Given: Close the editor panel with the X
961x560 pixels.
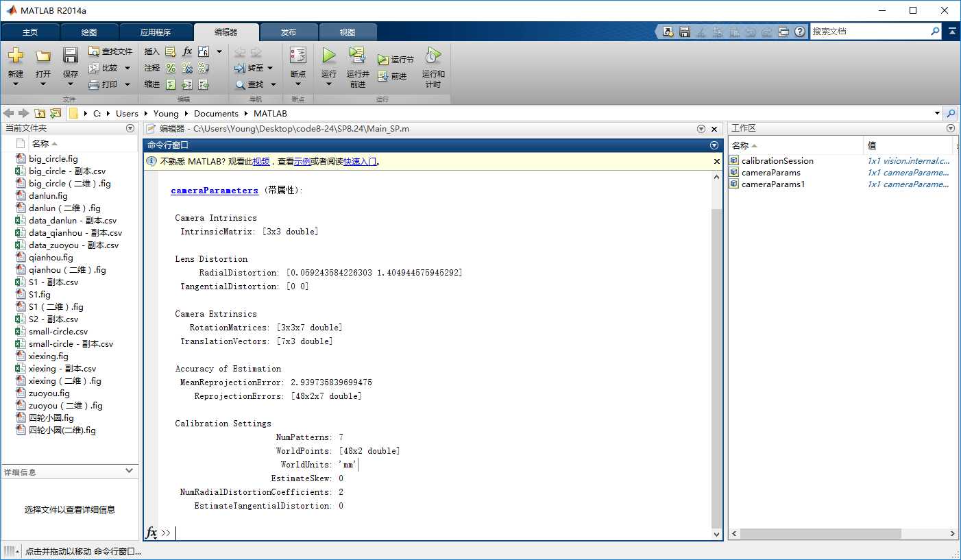Looking at the screenshot, I should click(x=714, y=129).
